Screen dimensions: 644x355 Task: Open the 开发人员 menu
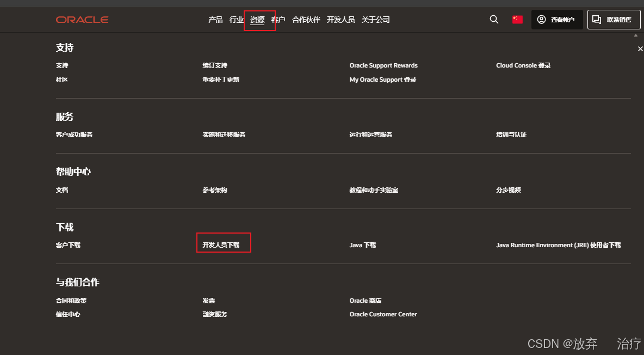click(341, 20)
